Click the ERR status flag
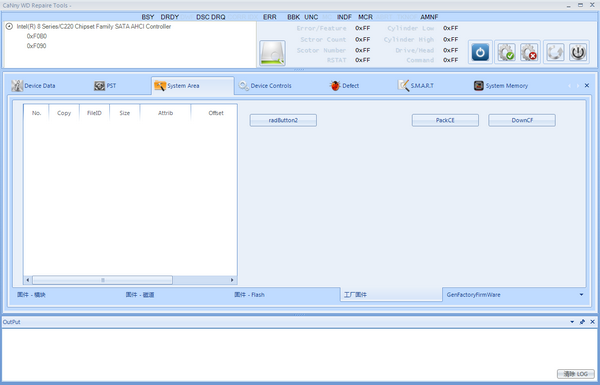Viewport: 600px width, 385px height. click(270, 17)
